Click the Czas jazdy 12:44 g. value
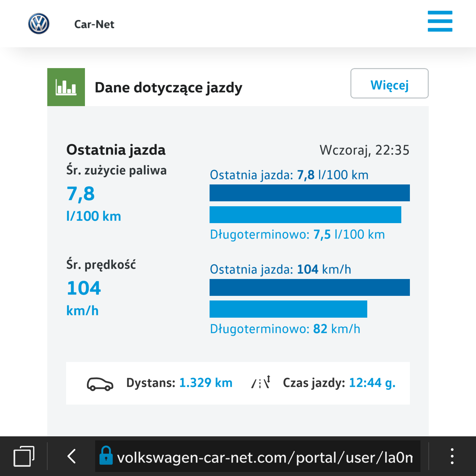 click(x=372, y=383)
